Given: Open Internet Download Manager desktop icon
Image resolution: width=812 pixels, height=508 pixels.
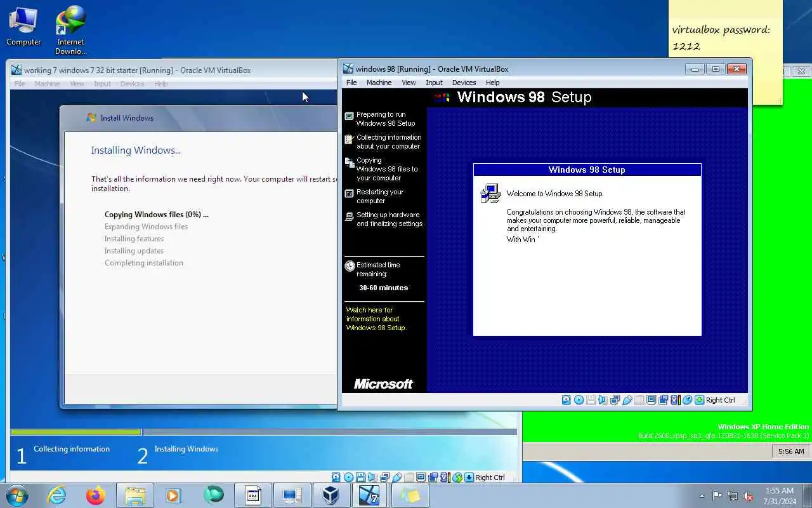Looking at the screenshot, I should pyautogui.click(x=70, y=30).
